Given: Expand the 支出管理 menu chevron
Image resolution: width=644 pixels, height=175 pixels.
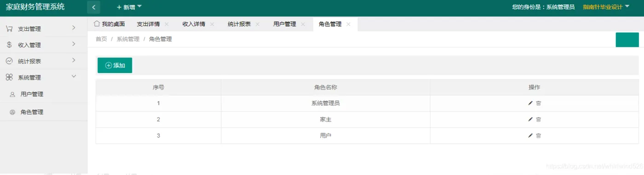Looking at the screenshot, I should pyautogui.click(x=74, y=28).
